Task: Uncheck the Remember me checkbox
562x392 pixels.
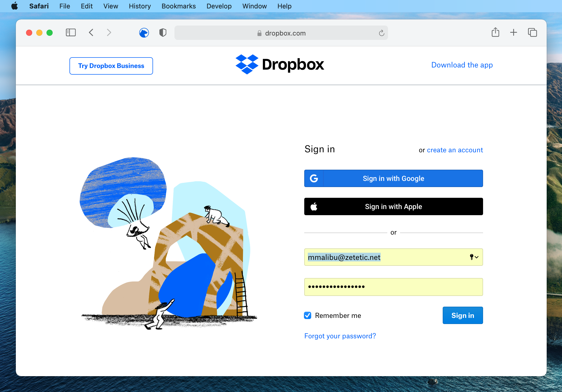Action: point(308,315)
